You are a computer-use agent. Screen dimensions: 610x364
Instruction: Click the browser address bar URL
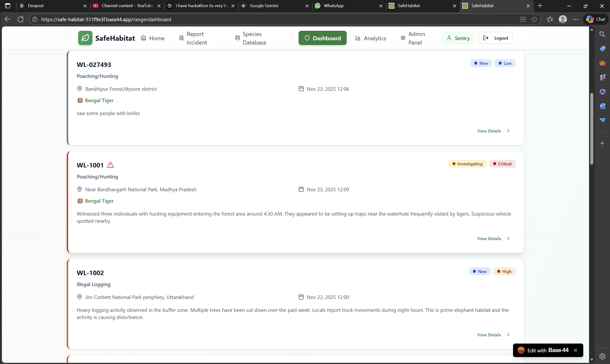click(106, 19)
